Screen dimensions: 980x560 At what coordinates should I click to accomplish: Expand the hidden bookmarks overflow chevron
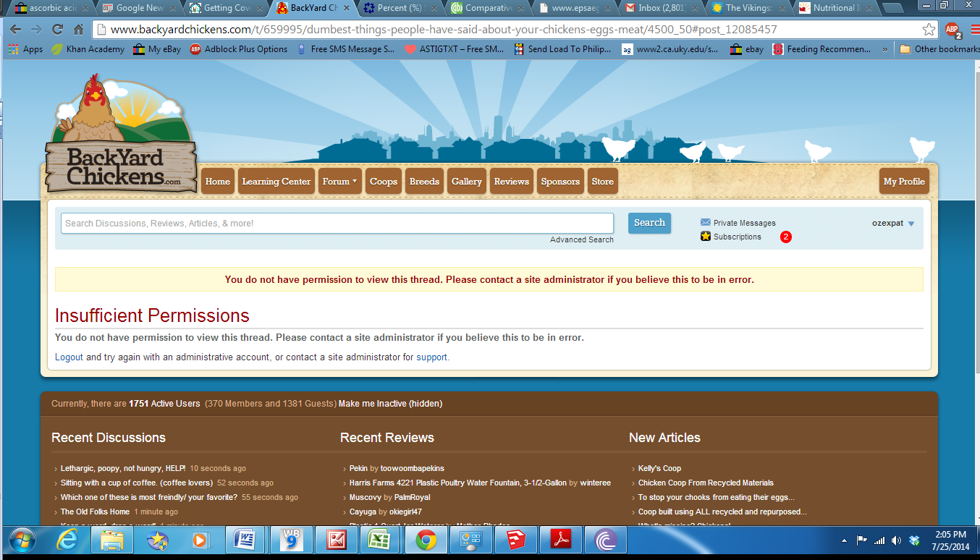(884, 49)
